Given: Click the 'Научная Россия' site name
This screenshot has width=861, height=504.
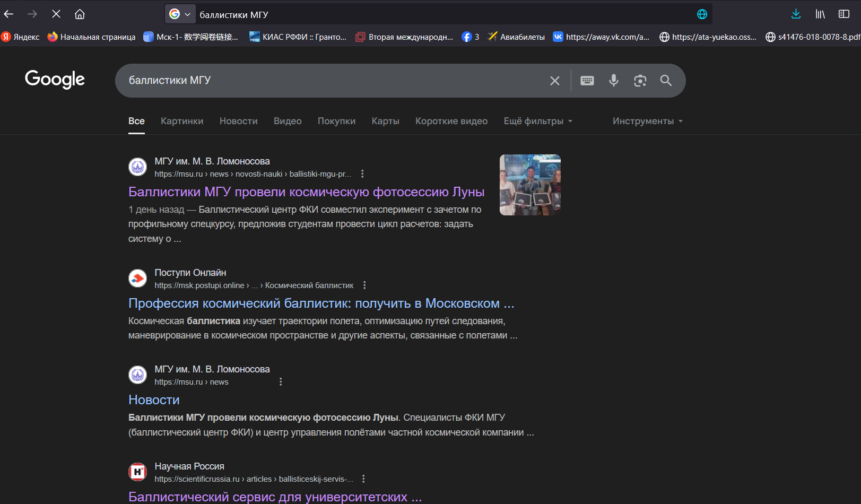Looking at the screenshot, I should 189,466.
